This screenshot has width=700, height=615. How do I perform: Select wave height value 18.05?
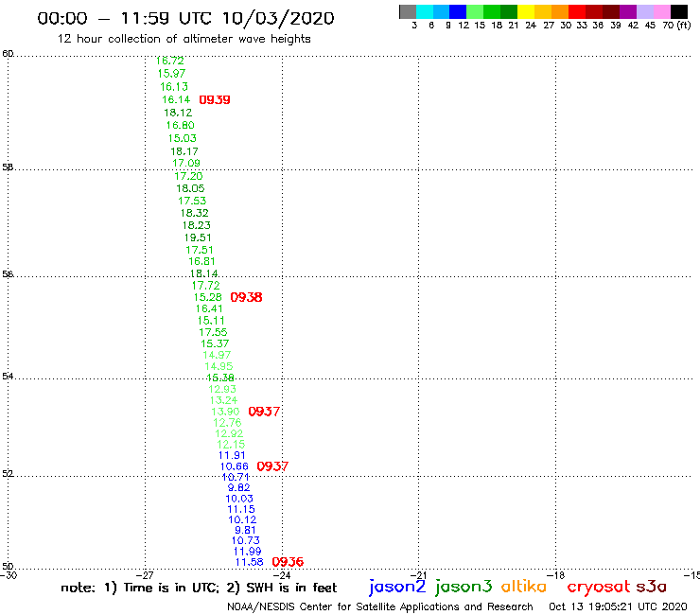click(190, 188)
